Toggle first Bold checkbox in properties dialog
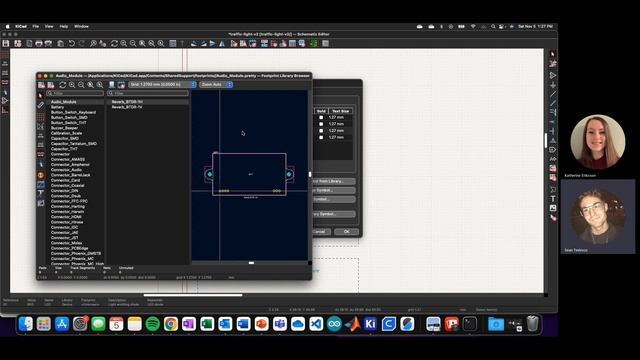The width and height of the screenshot is (640, 360). (321, 117)
